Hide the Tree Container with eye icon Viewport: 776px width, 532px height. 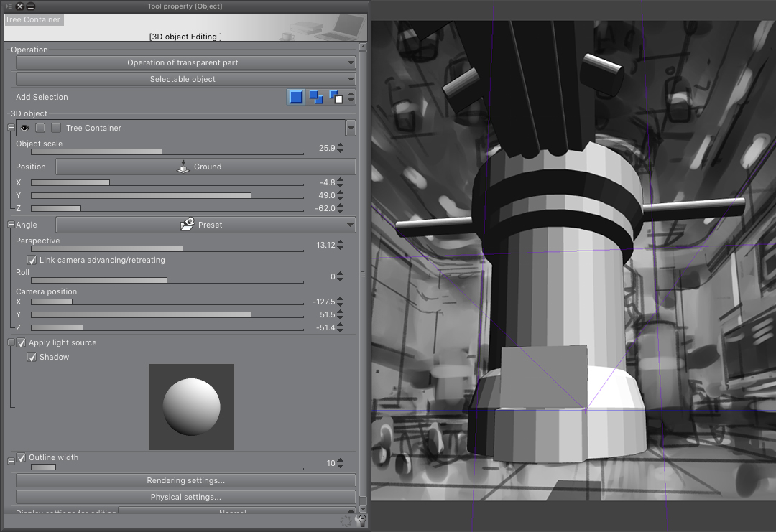tap(24, 128)
